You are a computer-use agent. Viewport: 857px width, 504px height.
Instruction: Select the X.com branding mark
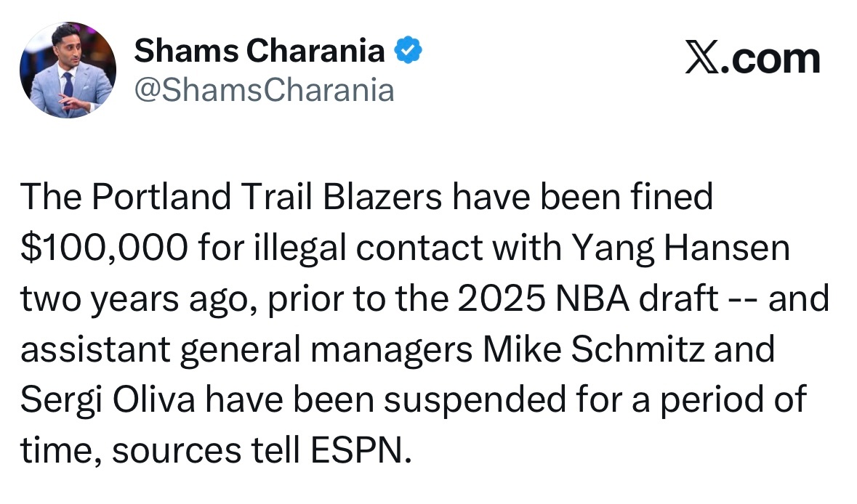pos(752,58)
